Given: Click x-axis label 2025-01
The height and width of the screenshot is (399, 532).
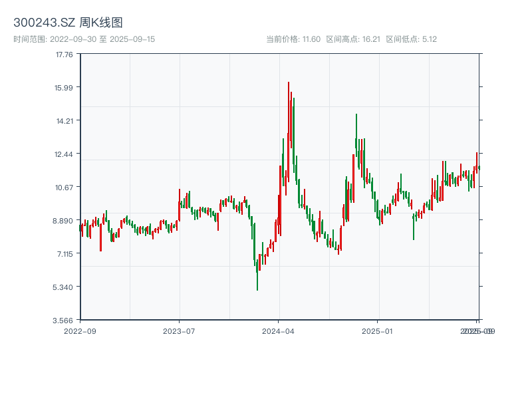Looking at the screenshot, I should (377, 331).
